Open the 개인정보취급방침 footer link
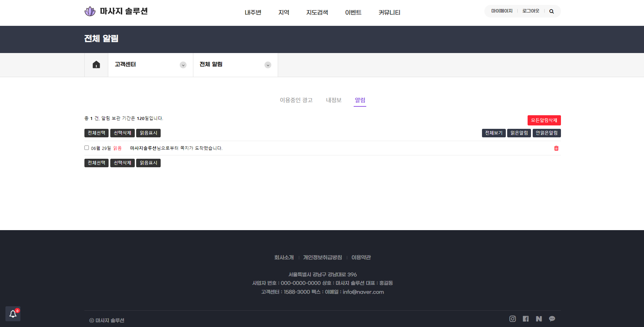This screenshot has width=644, height=327. pos(322,257)
